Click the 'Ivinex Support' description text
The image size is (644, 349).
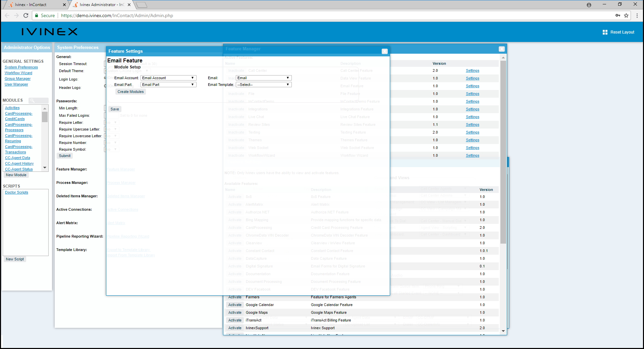click(323, 328)
